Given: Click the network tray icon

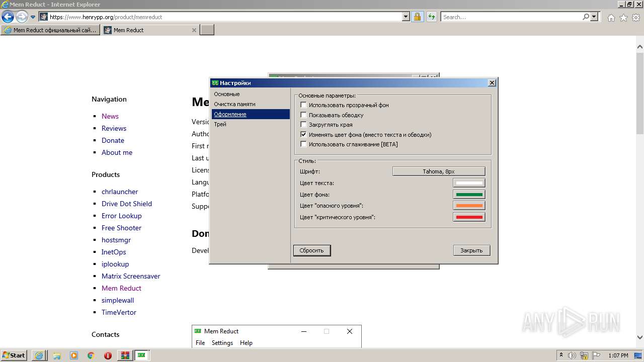Looking at the screenshot, I should [584, 355].
